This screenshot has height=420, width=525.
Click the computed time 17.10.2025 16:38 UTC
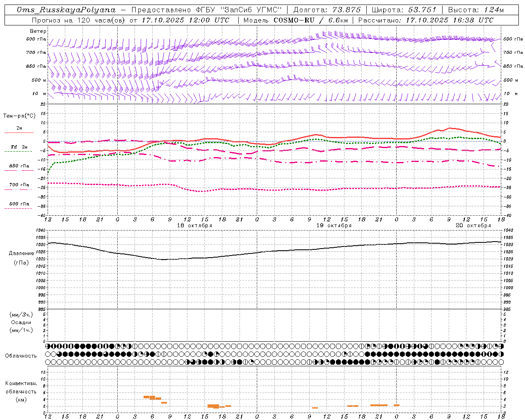click(x=450, y=20)
